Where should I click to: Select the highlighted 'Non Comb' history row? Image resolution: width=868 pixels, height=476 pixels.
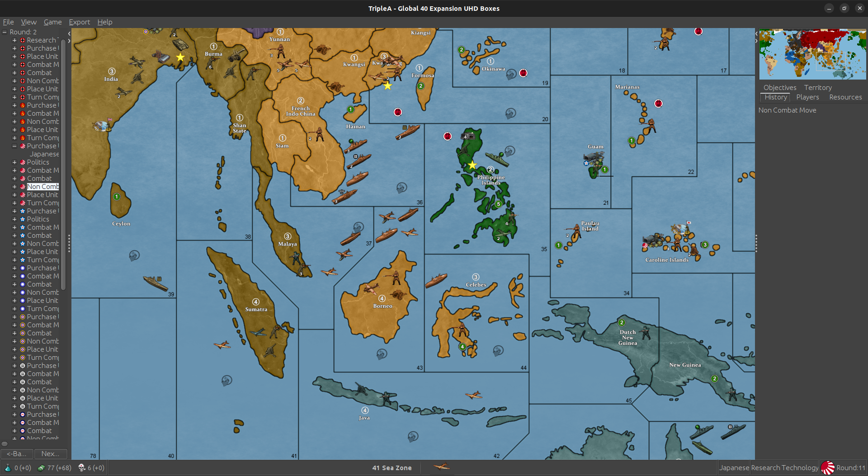pos(43,187)
